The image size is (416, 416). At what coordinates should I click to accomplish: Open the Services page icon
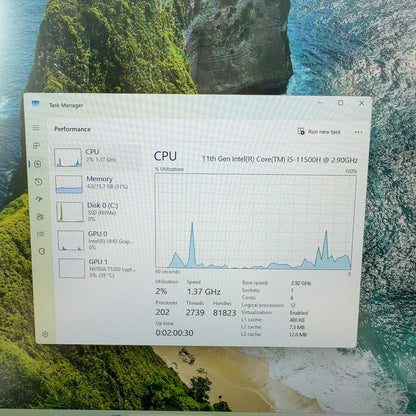[x=42, y=251]
